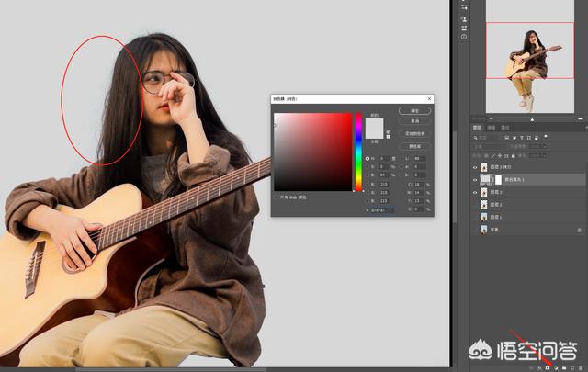Filter layers by shape layer icon
This screenshot has height=372, width=588.
(x=529, y=138)
